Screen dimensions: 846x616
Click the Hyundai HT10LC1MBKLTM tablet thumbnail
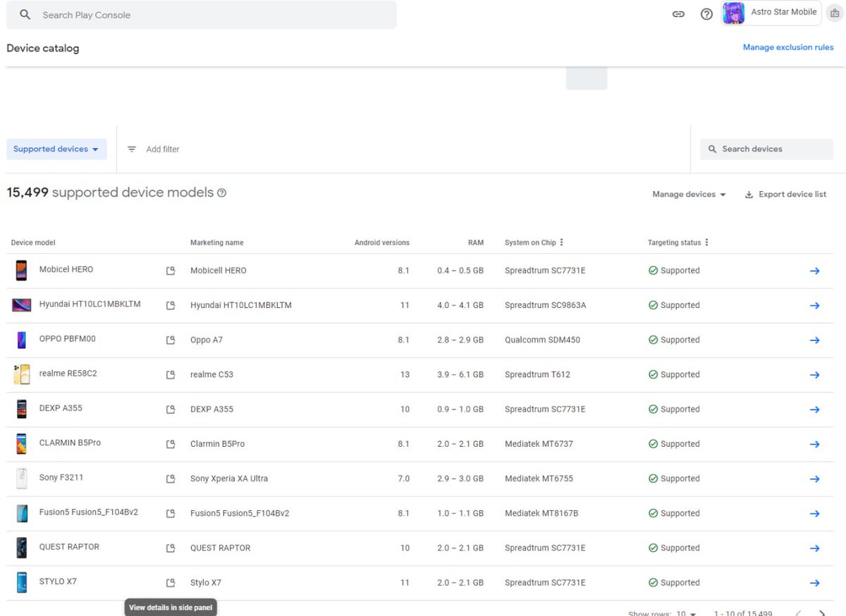21,305
